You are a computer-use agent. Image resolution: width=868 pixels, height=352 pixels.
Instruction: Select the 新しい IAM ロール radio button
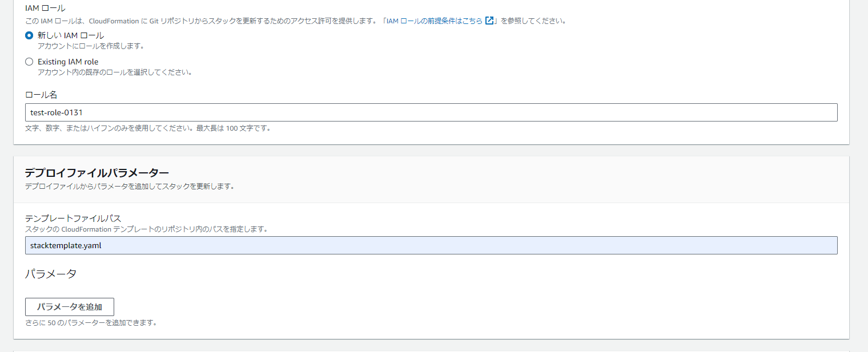[x=29, y=35]
